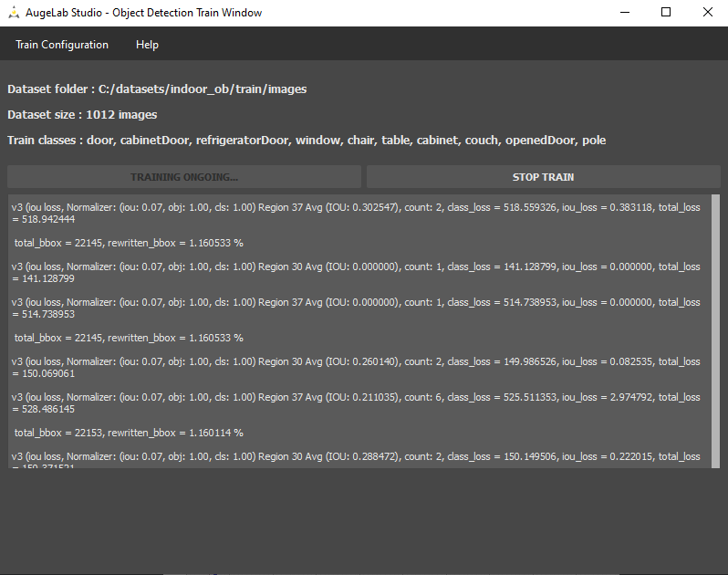The width and height of the screenshot is (728, 575).
Task: Click log entry with class_loss 518.559326
Action: pos(356,213)
